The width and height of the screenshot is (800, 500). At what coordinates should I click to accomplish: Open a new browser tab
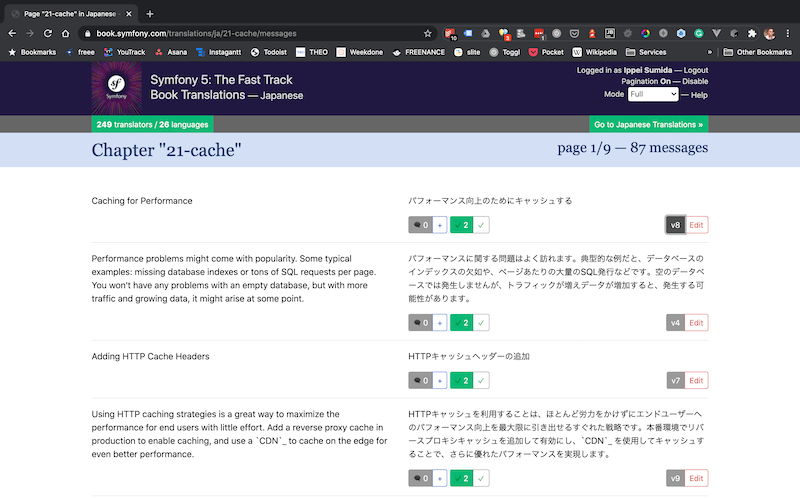click(149, 14)
